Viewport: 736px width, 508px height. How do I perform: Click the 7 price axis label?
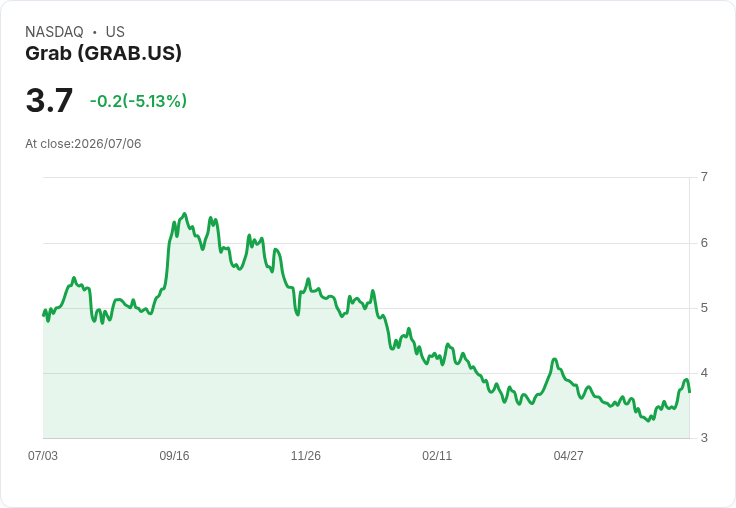(x=704, y=177)
